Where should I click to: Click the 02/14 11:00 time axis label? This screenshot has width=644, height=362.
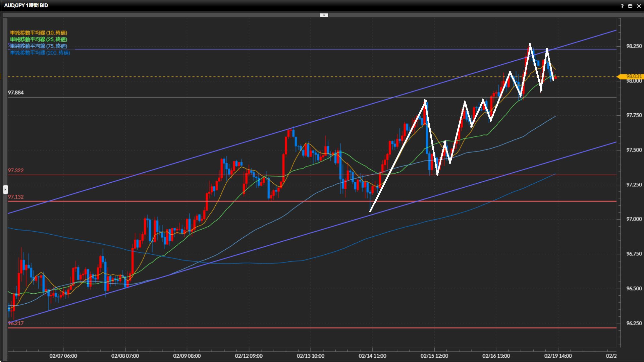click(372, 356)
